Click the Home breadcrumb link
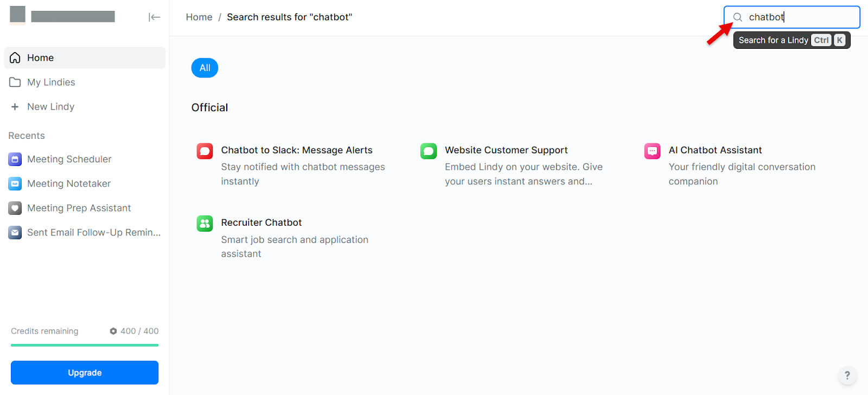Image resolution: width=868 pixels, height=395 pixels. coord(199,17)
